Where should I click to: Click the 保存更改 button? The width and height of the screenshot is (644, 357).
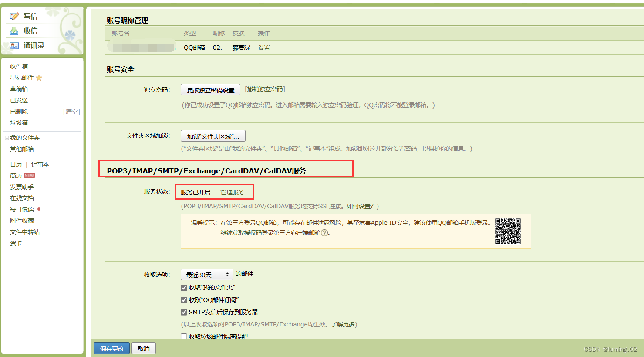(111, 348)
